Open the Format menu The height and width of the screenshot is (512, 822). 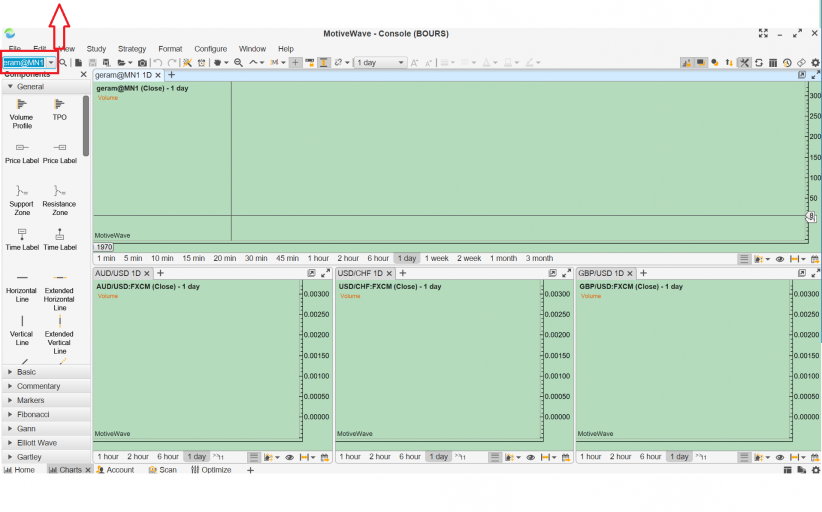170,49
